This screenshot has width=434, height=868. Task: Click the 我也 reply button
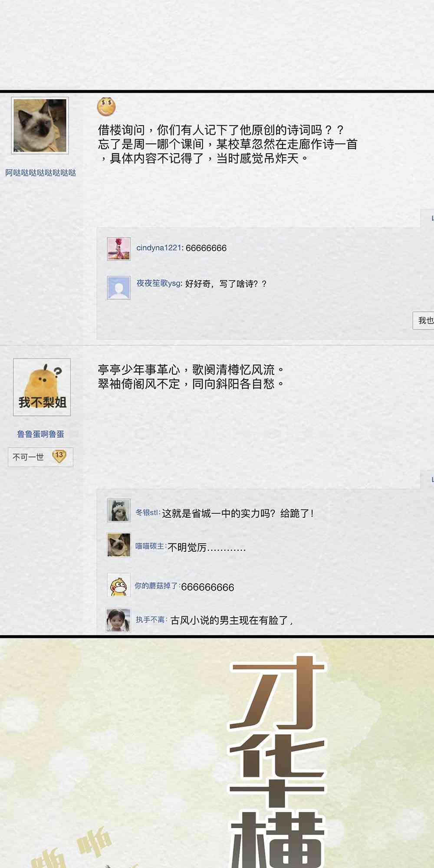(x=424, y=320)
